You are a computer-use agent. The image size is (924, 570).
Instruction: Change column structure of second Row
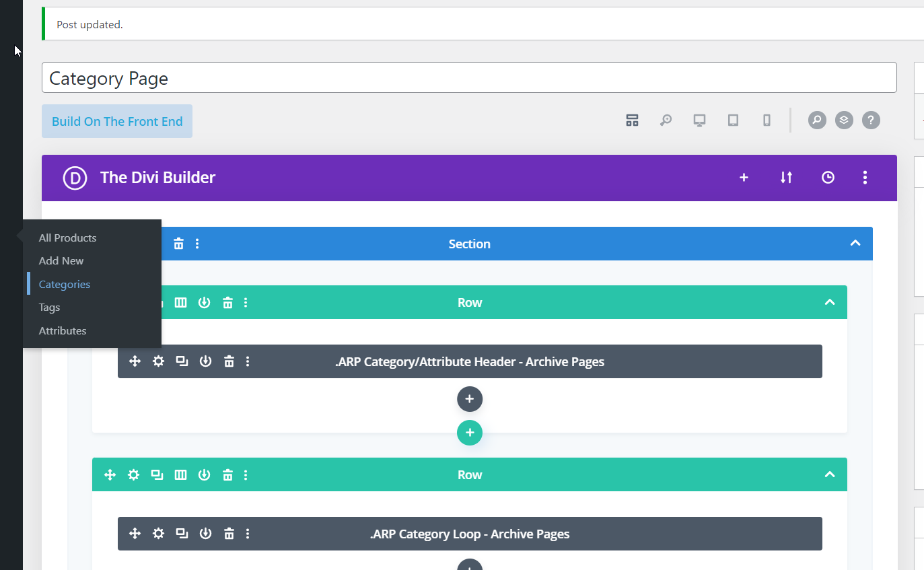click(x=180, y=475)
